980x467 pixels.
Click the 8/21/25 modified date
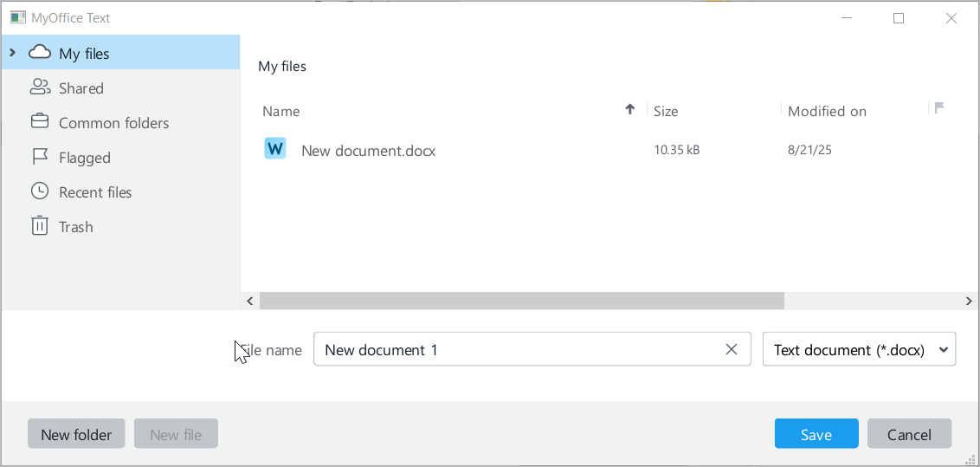pyautogui.click(x=809, y=150)
